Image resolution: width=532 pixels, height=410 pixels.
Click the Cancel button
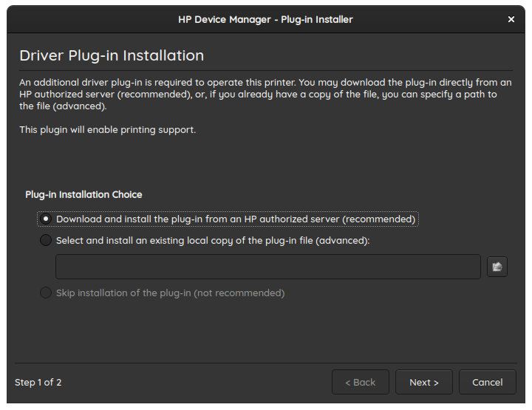(x=487, y=382)
